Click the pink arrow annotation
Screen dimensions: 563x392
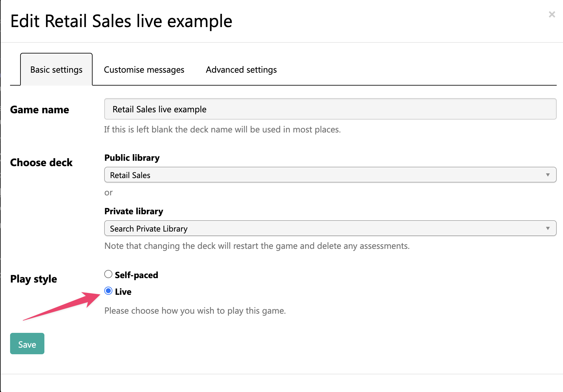click(62, 306)
